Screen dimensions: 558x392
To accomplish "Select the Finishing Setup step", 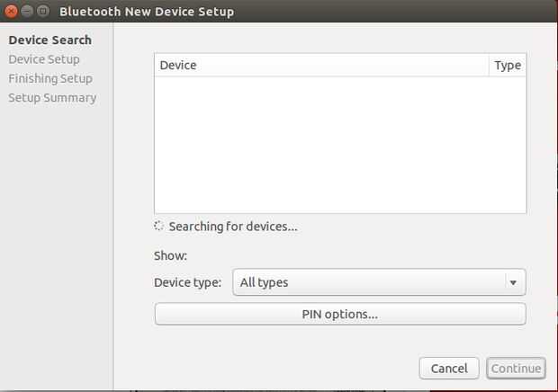I will (x=50, y=78).
